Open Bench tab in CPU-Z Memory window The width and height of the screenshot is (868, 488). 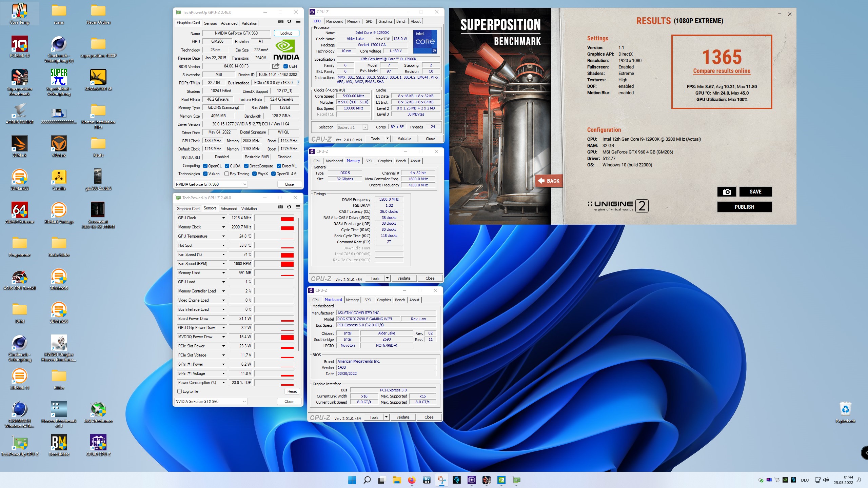click(x=401, y=161)
